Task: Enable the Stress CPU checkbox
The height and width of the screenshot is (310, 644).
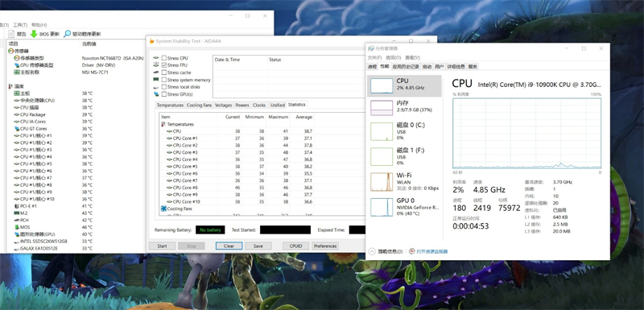Action: pos(164,58)
